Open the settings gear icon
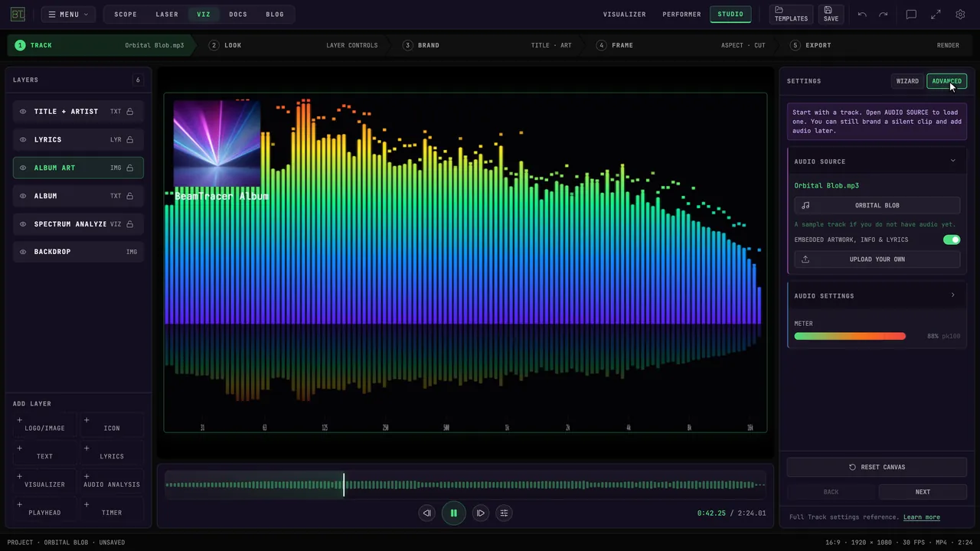Image resolution: width=980 pixels, height=551 pixels. click(x=960, y=15)
